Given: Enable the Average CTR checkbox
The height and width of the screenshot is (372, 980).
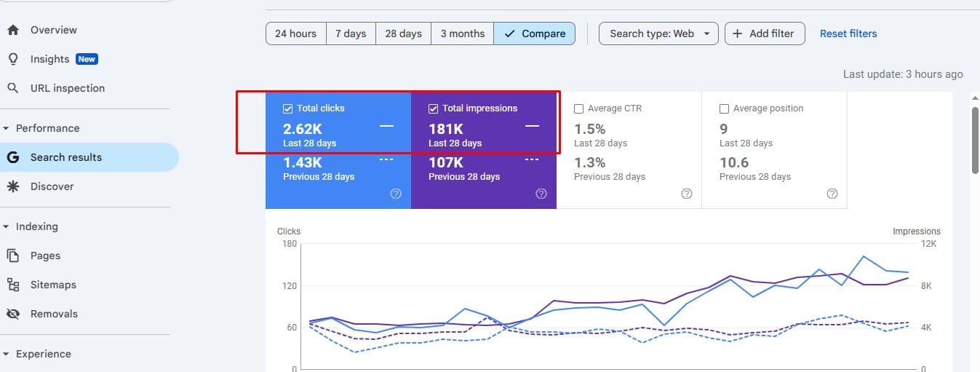Looking at the screenshot, I should coord(579,108).
